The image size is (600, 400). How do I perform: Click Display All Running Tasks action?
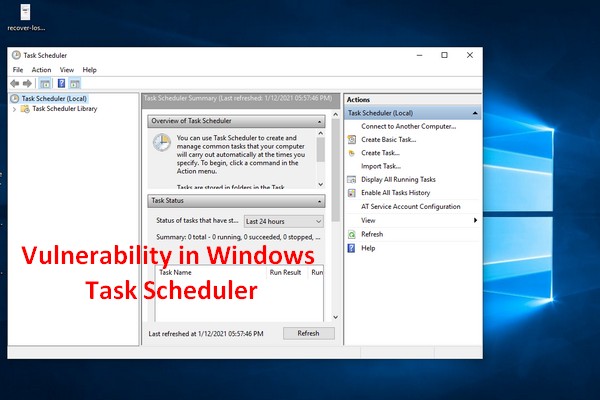tap(398, 180)
